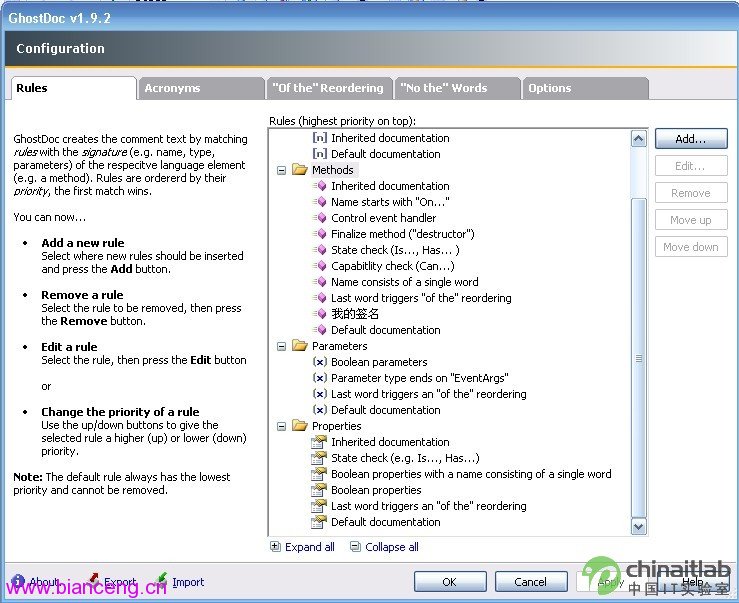Click property icon of Boolean properties rule
This screenshot has height=603, width=739.
click(319, 489)
